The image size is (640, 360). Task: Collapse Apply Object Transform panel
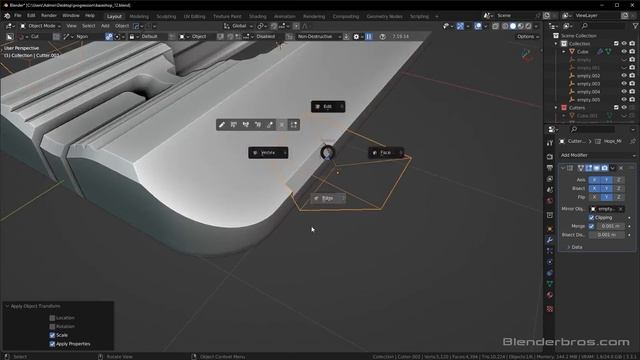7,306
